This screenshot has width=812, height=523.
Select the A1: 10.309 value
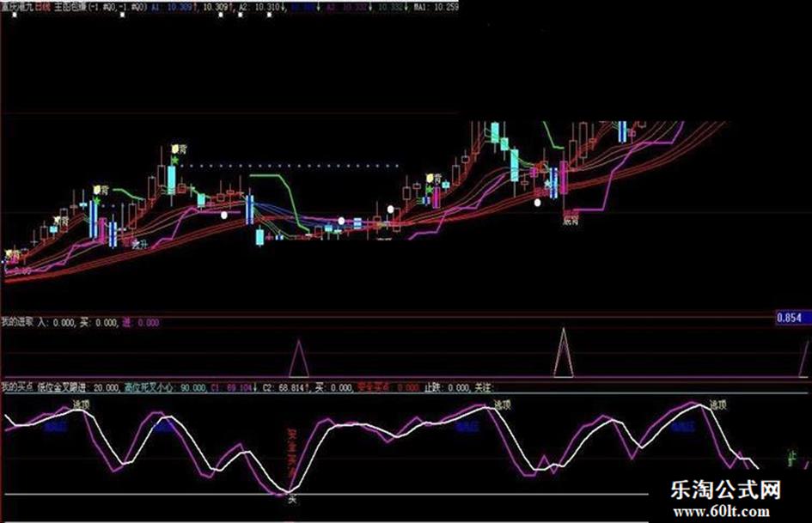(x=174, y=7)
